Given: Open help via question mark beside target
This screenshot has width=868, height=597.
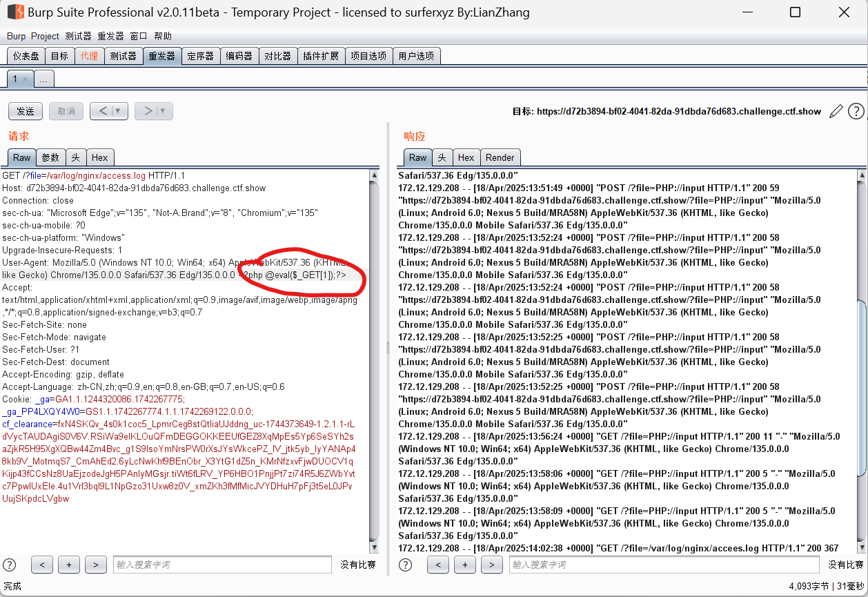Looking at the screenshot, I should pos(856,111).
